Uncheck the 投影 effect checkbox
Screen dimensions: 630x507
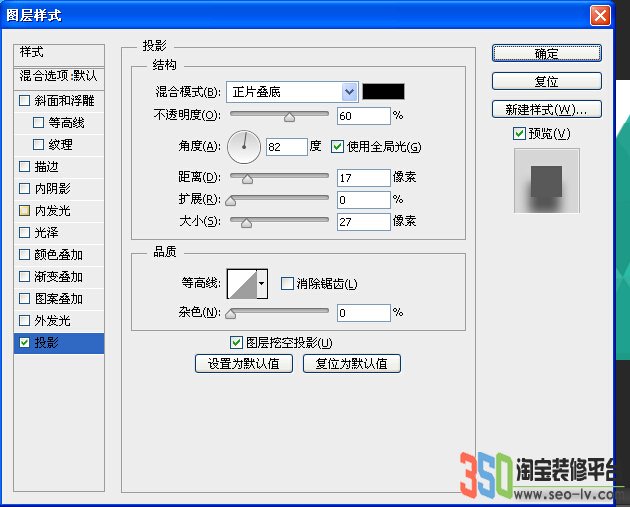(25, 342)
